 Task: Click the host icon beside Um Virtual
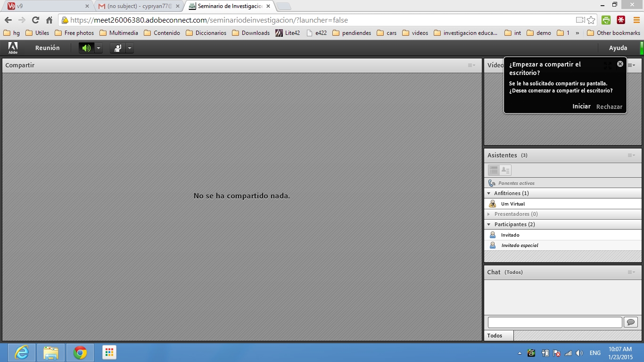tap(493, 204)
